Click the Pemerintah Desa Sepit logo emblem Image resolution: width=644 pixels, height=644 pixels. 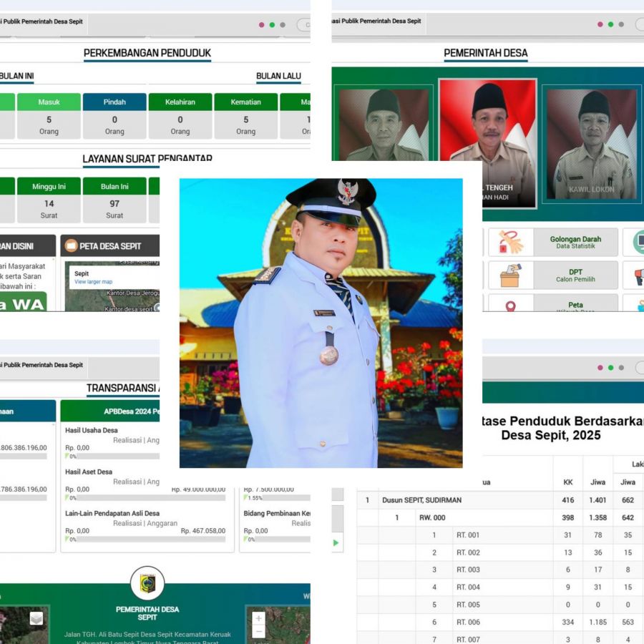147,583
